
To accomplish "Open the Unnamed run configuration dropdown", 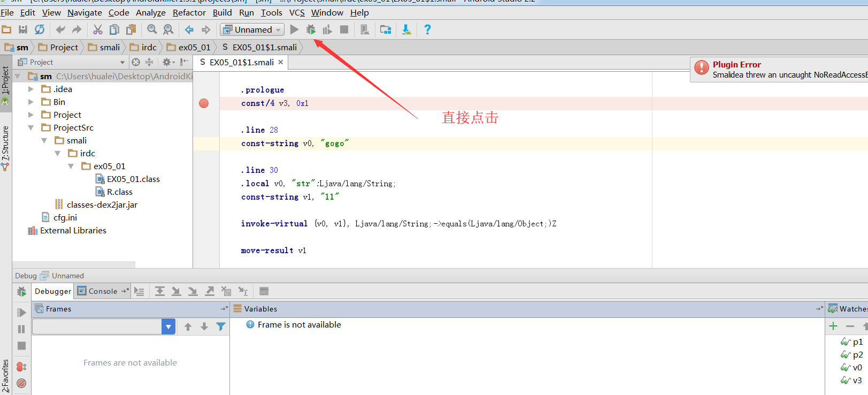I will click(252, 29).
